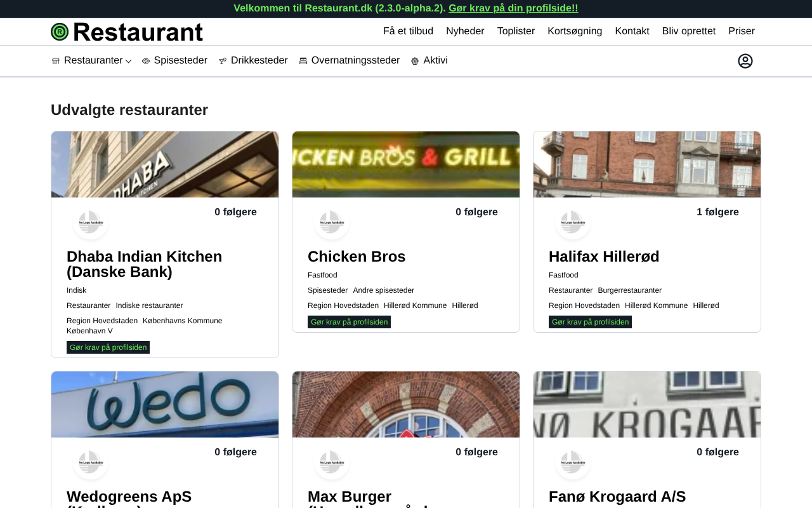Open the Fanø Krogaard A/S title

617,497
